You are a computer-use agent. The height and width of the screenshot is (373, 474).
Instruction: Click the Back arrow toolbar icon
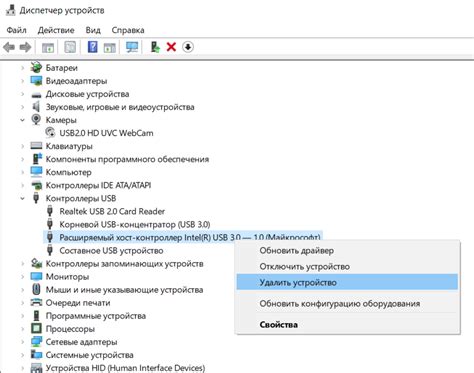coord(9,47)
